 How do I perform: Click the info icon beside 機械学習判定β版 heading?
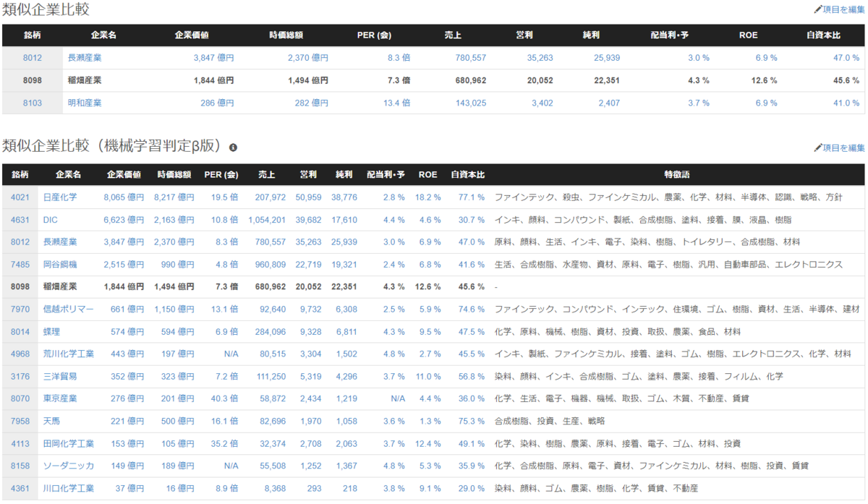click(233, 148)
